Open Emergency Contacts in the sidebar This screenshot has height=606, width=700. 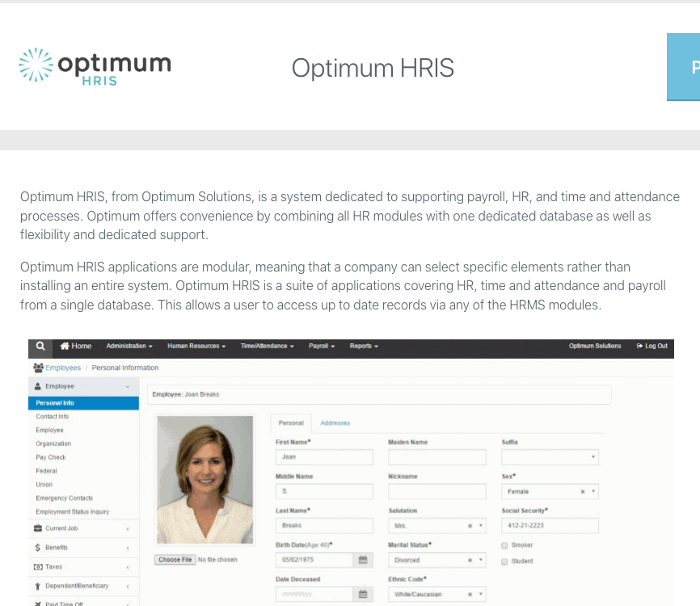click(x=65, y=498)
